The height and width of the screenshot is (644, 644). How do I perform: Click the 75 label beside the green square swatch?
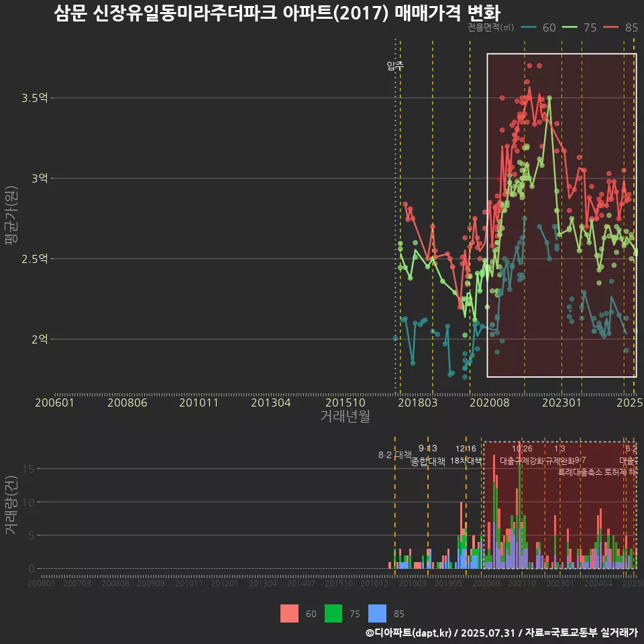355,614
